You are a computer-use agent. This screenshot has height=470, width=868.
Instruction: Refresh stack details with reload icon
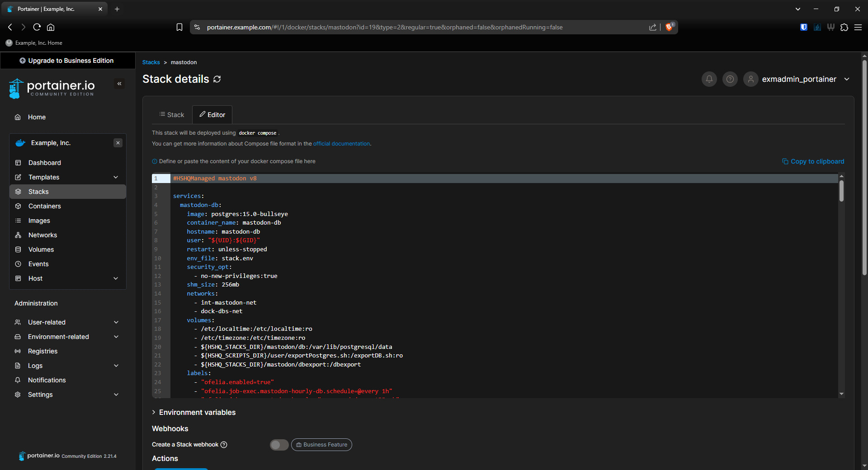pos(217,79)
